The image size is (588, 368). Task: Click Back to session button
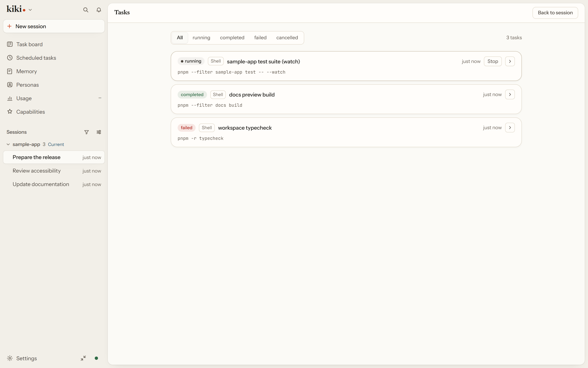coord(555,13)
